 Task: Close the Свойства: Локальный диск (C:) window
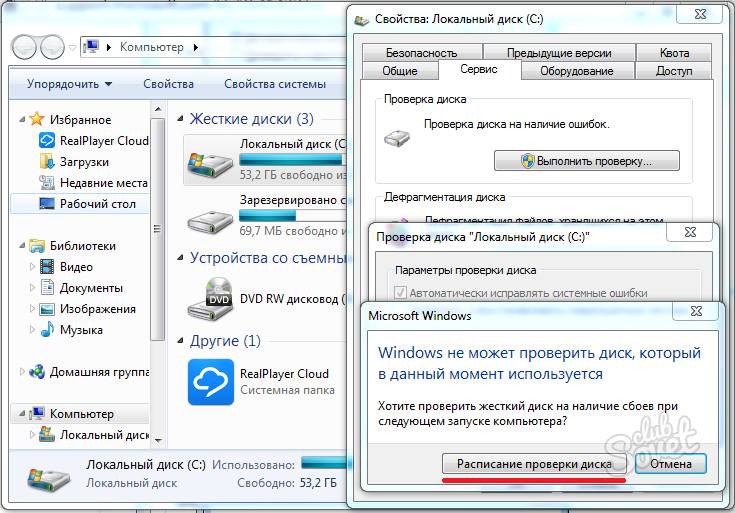699,14
